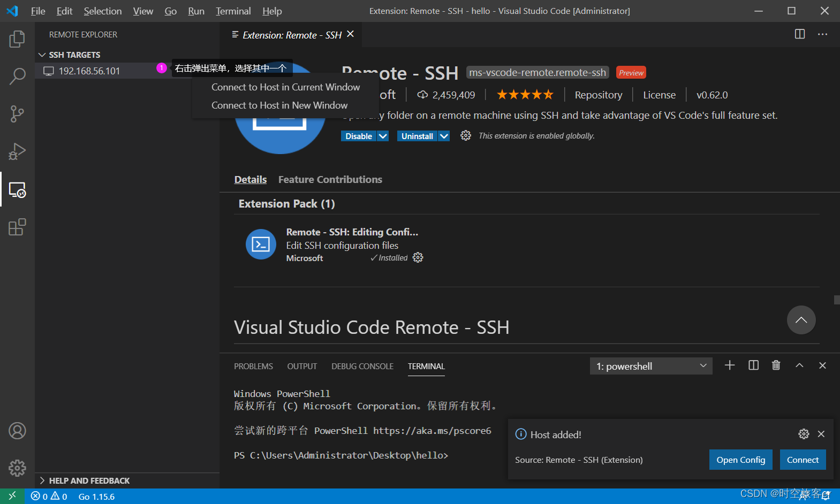
Task: Open the File menu
Action: click(x=38, y=11)
